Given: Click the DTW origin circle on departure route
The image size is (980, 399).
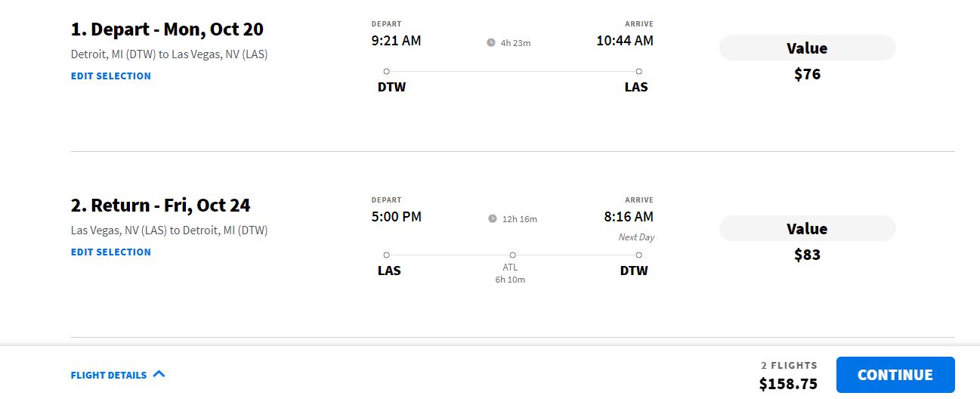Looking at the screenshot, I should [386, 71].
